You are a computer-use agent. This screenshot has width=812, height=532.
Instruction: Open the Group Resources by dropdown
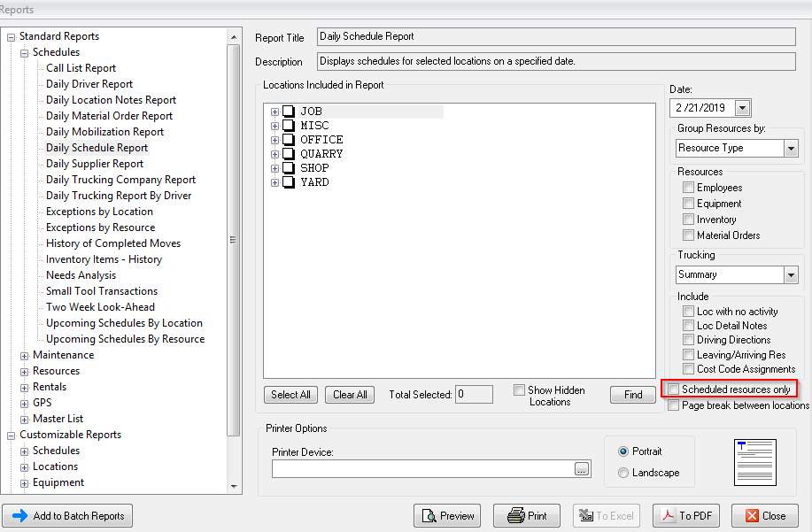[x=791, y=149]
